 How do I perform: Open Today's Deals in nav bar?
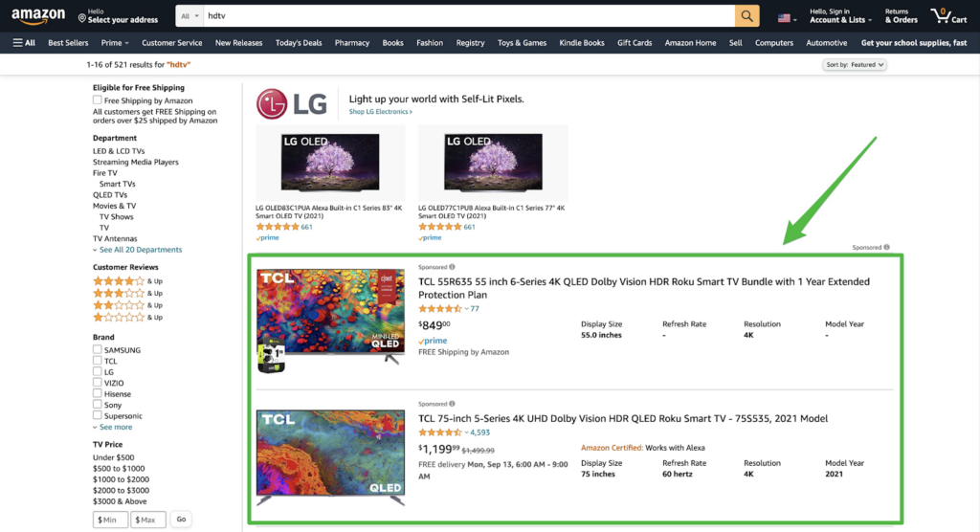tap(299, 43)
